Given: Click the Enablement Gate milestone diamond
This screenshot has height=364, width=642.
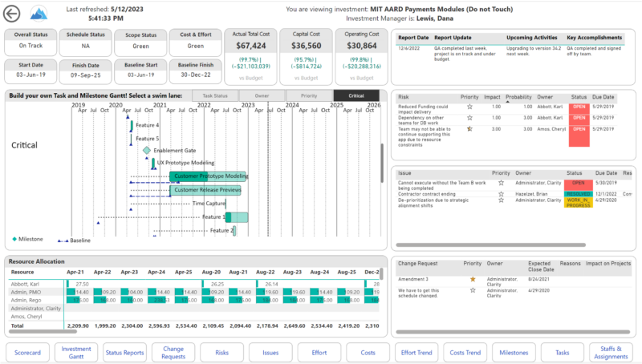Looking at the screenshot, I should click(147, 151).
